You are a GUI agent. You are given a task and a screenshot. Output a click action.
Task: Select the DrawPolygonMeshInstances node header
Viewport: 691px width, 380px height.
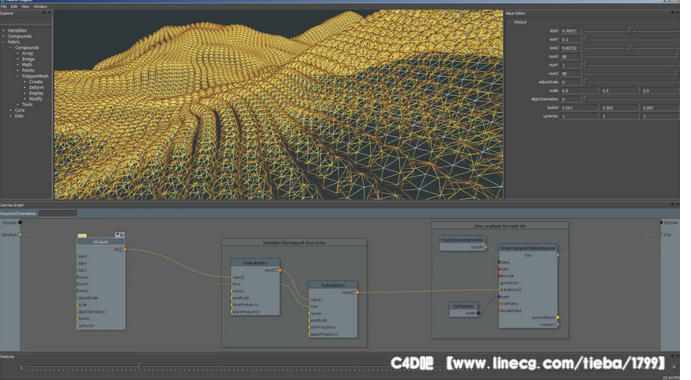pyautogui.click(x=528, y=248)
